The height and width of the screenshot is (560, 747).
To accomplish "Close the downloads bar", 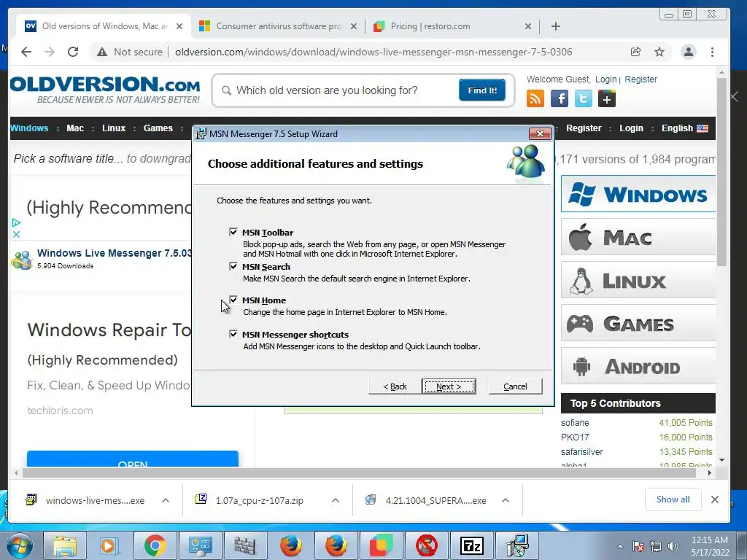I will click(715, 499).
